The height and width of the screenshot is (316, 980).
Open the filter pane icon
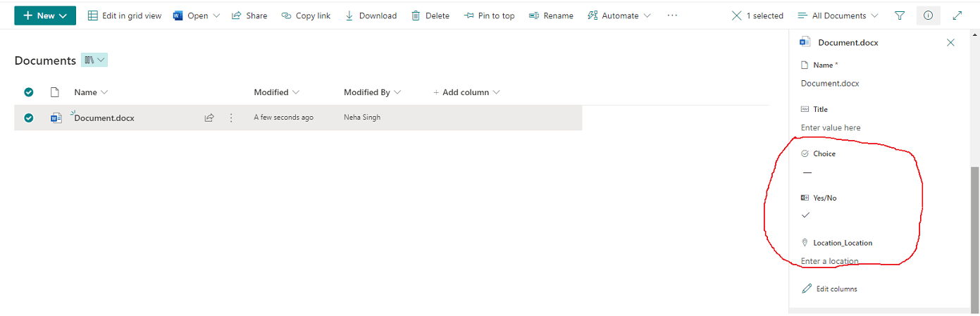point(900,15)
